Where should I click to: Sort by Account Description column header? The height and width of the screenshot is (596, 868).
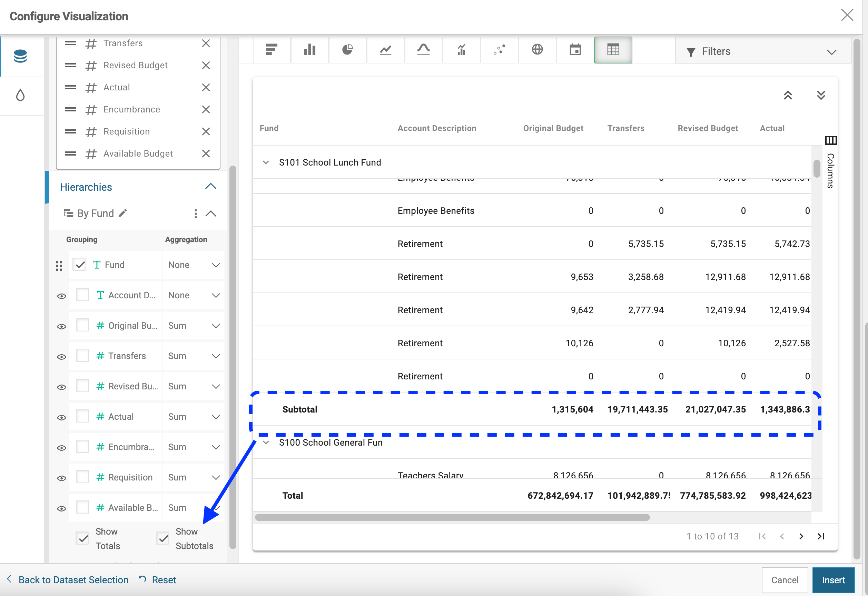tap(437, 128)
